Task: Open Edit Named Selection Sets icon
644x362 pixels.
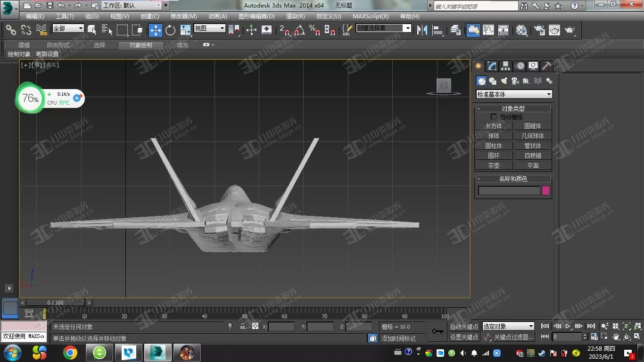Action: pos(347,30)
